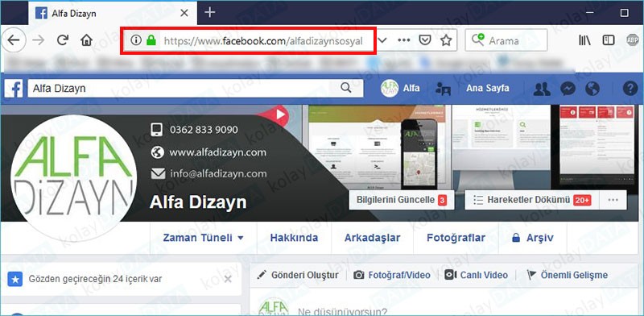Click the Alfa Dizayn profile picture

coord(74,178)
